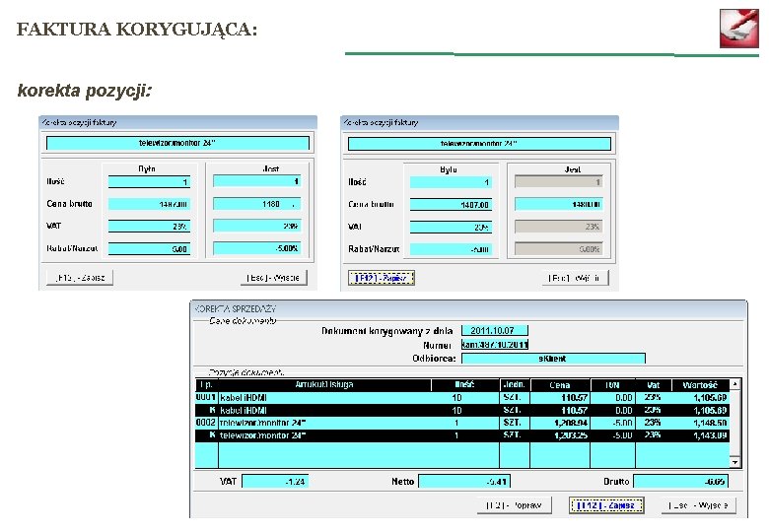Image resolution: width=769 pixels, height=532 pixels.
Task: Click Vat column header in positions table
Action: click(x=653, y=384)
